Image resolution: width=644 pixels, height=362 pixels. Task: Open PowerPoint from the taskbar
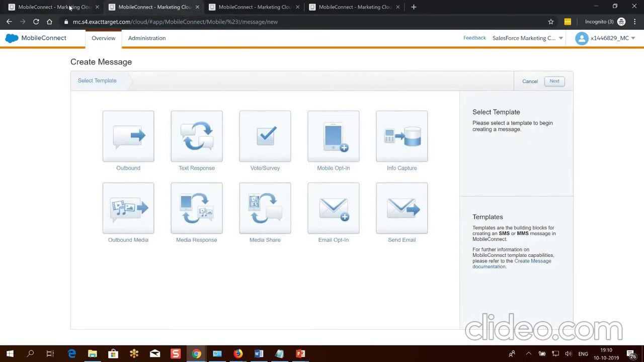[x=300, y=354]
